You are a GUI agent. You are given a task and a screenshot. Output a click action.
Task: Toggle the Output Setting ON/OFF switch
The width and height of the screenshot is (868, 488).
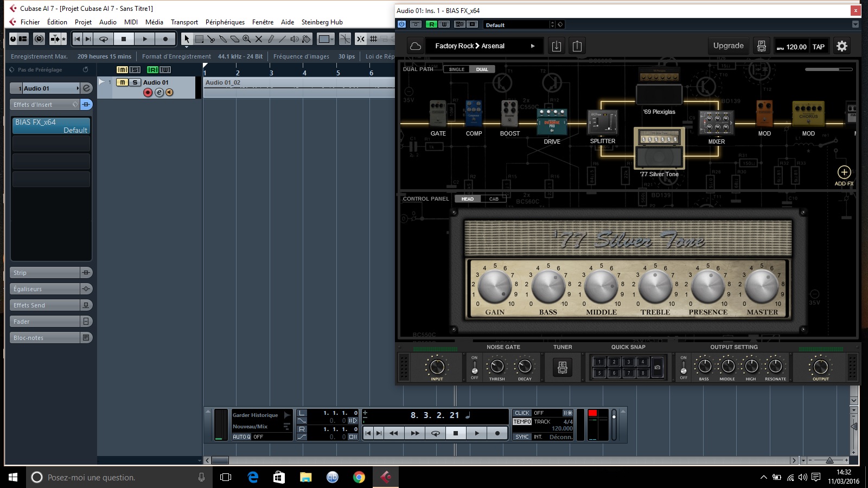[684, 368]
